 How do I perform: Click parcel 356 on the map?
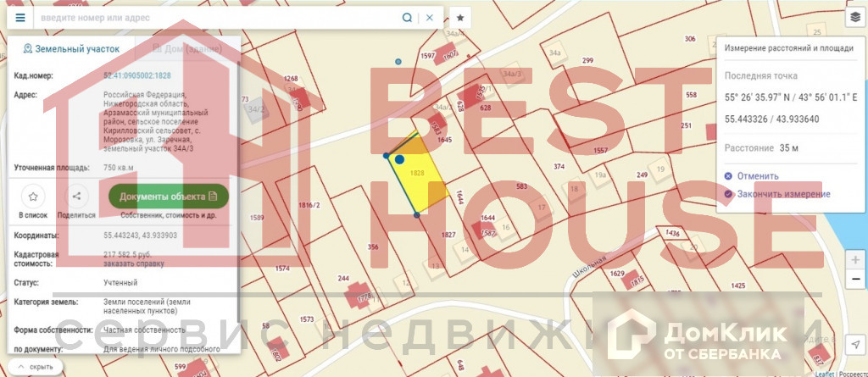(x=373, y=247)
